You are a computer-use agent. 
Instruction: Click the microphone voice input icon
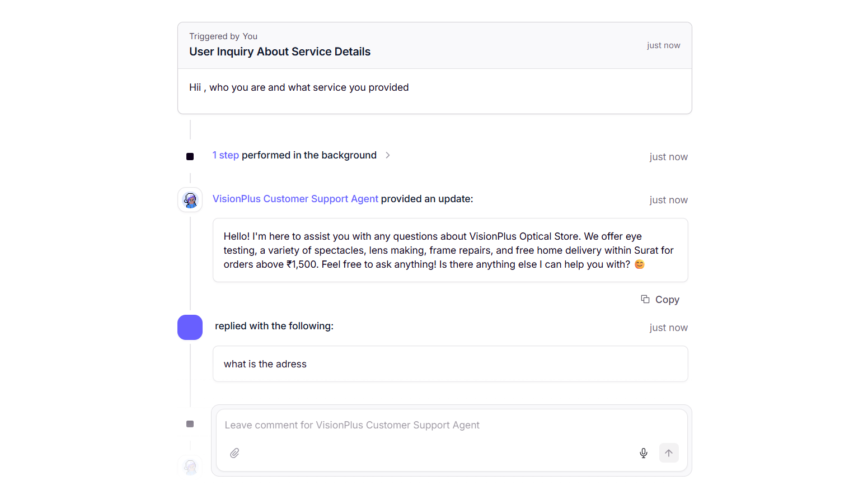tap(644, 453)
